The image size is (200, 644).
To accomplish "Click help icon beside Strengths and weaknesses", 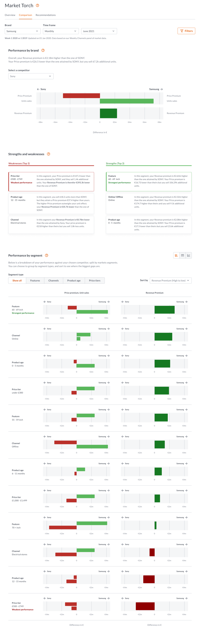I will pos(48,154).
